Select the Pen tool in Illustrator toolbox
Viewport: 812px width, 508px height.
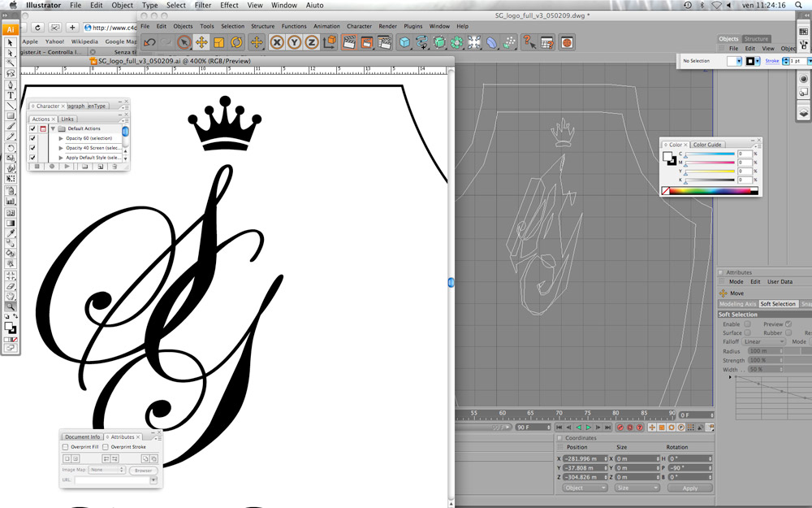click(x=11, y=85)
